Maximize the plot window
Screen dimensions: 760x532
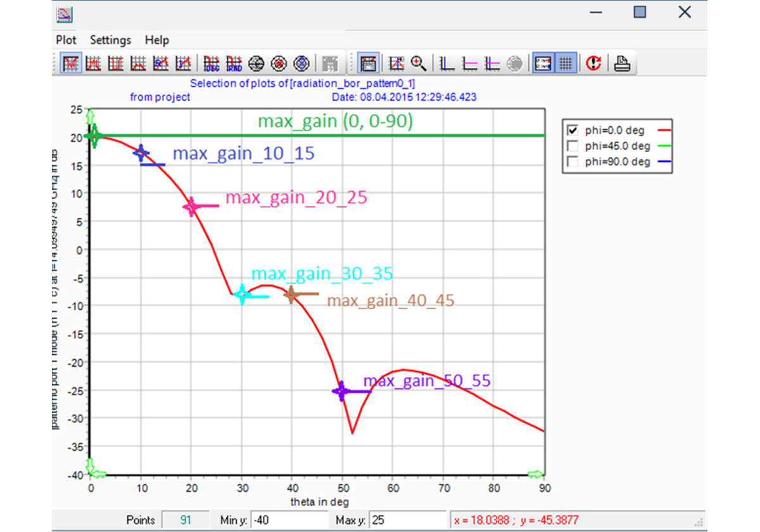[x=640, y=12]
